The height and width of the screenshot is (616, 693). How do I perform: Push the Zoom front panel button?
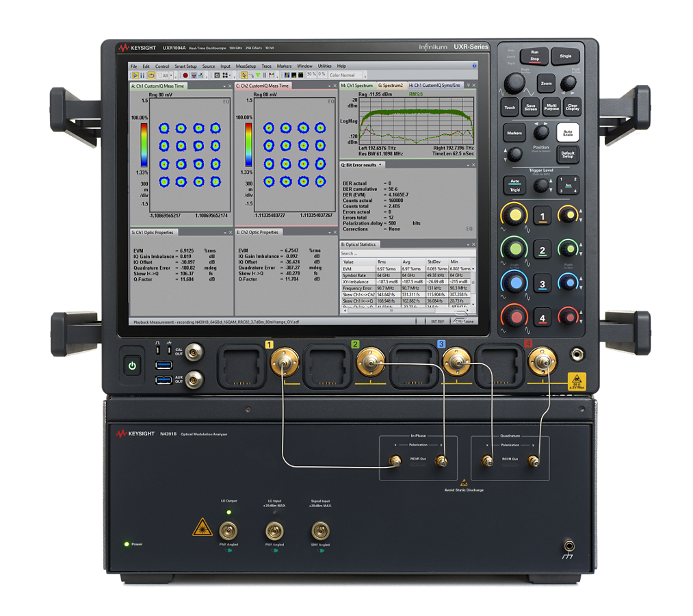pyautogui.click(x=547, y=83)
